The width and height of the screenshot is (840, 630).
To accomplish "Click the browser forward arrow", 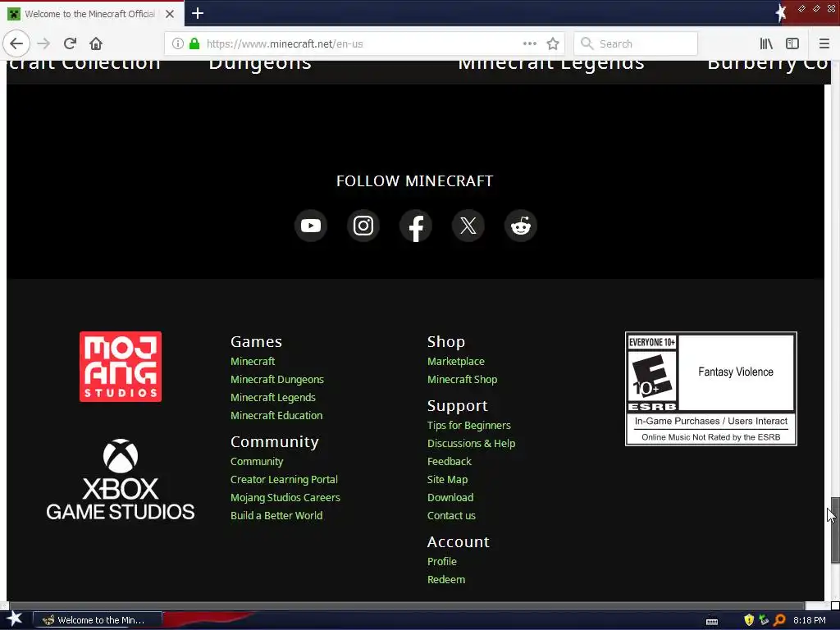I will pyautogui.click(x=44, y=43).
